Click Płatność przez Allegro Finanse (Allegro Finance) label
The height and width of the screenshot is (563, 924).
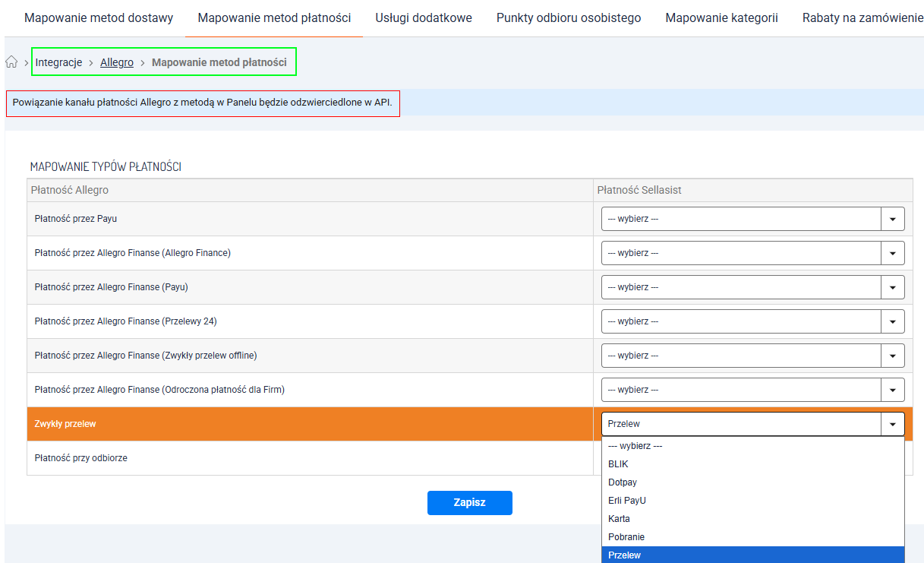pyautogui.click(x=133, y=253)
